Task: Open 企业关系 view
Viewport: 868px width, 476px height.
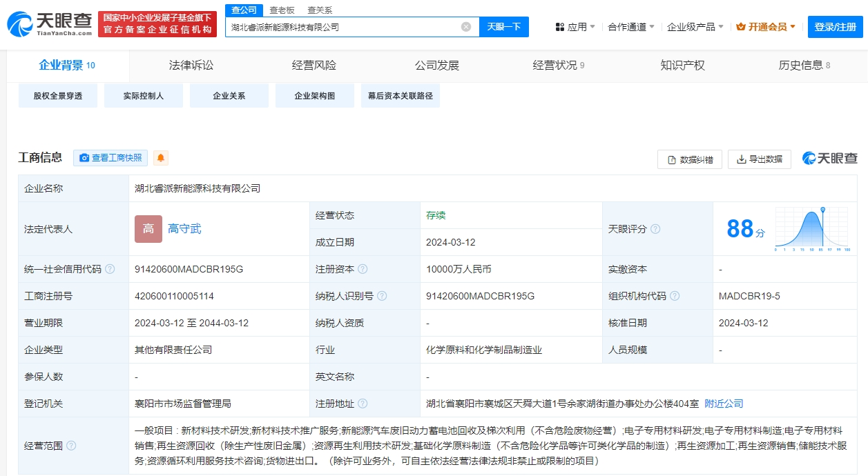Action: click(x=229, y=96)
